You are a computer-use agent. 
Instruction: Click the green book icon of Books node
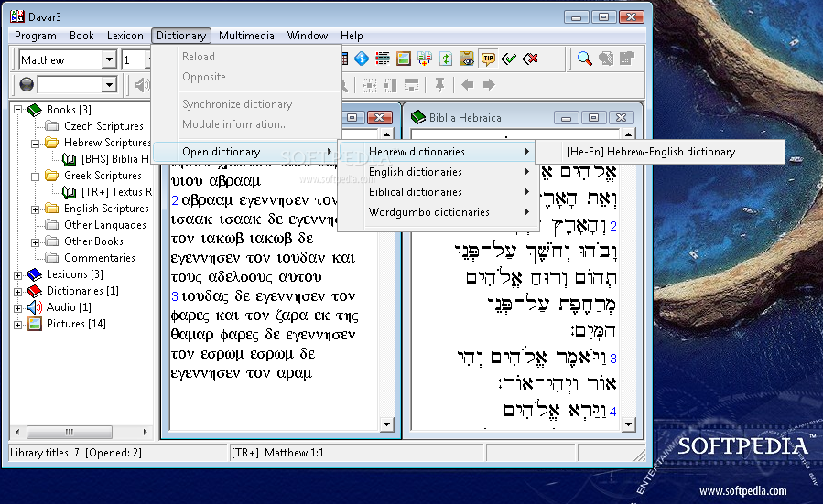(35, 110)
